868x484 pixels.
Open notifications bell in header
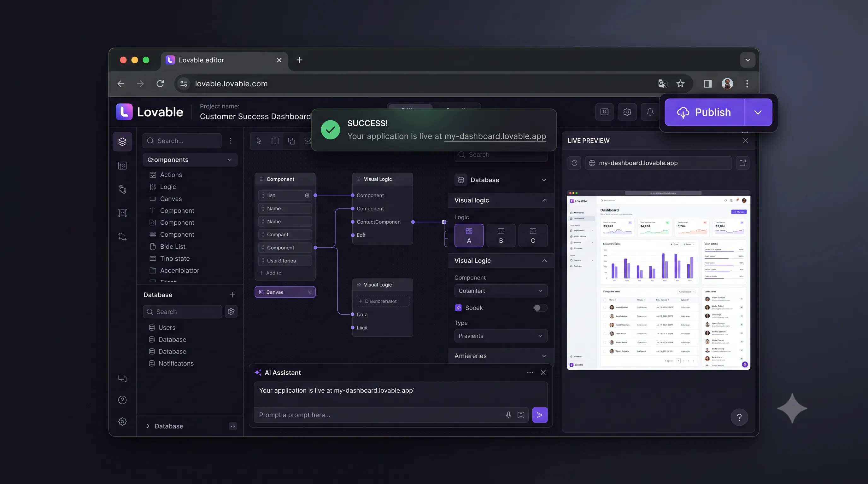[x=650, y=112]
